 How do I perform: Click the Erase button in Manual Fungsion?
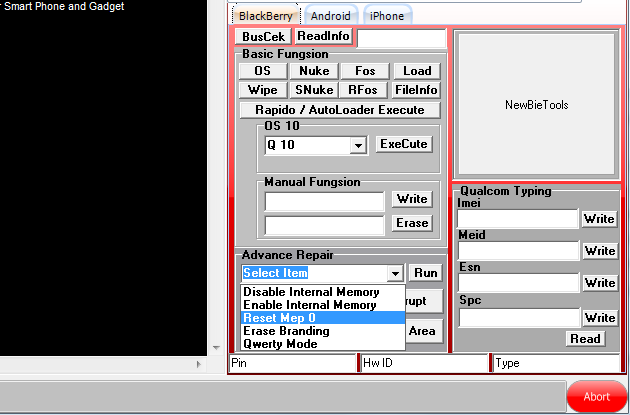click(412, 223)
